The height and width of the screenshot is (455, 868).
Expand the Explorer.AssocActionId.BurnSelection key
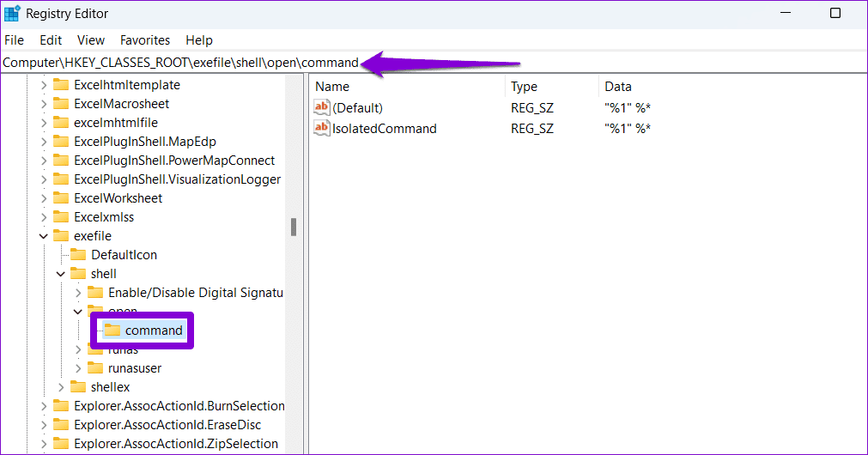point(44,406)
